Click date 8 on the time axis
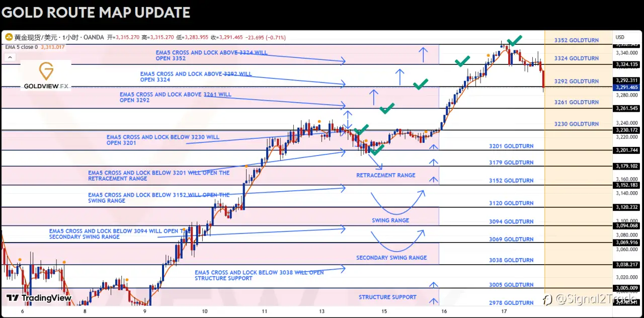 point(84,312)
